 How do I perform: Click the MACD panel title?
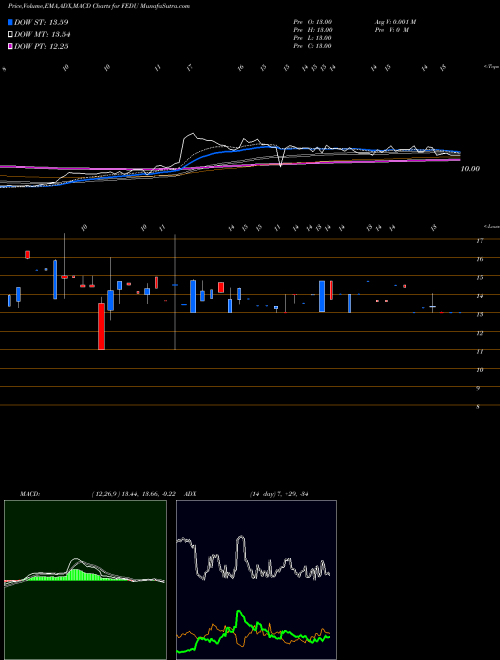(x=29, y=494)
